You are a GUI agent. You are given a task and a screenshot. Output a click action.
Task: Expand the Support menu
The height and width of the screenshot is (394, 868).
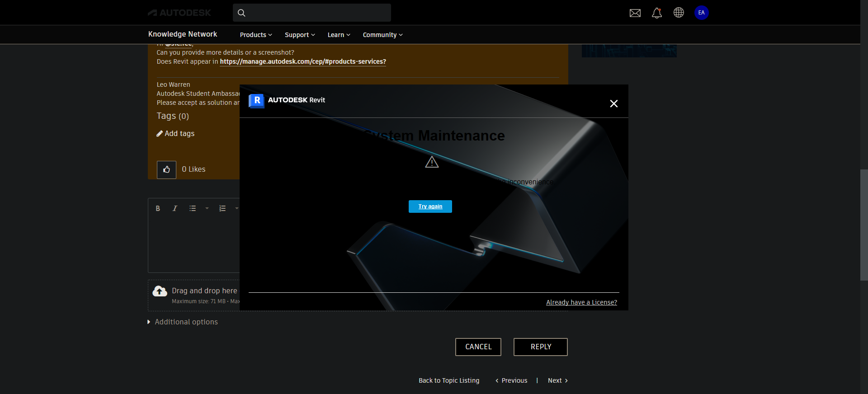click(300, 35)
